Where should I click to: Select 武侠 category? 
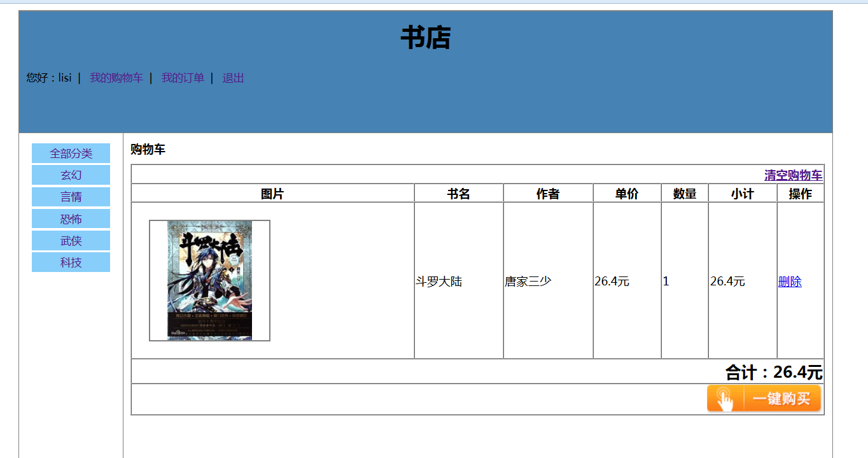coord(71,241)
